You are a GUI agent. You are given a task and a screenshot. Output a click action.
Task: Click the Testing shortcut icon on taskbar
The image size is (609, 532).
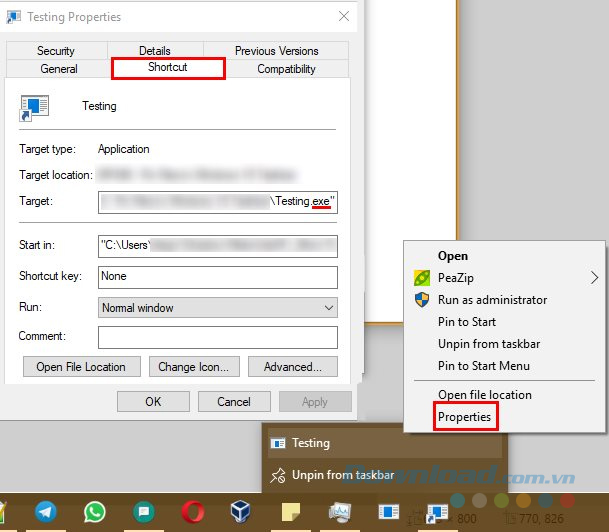437,513
